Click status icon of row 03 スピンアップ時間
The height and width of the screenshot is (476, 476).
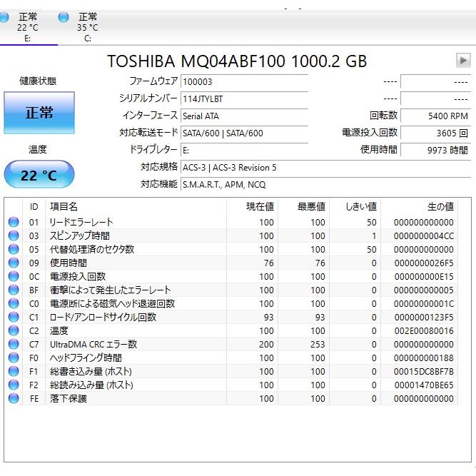[14, 236]
